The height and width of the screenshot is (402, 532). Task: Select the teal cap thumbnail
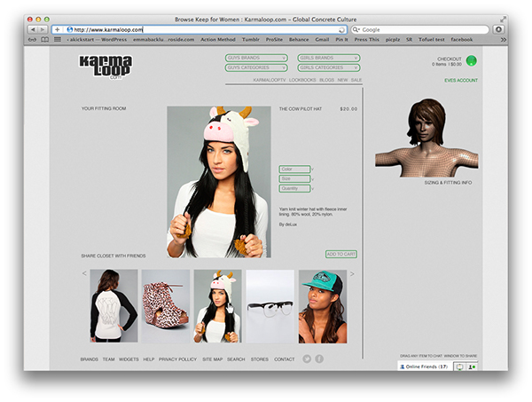[x=323, y=306]
